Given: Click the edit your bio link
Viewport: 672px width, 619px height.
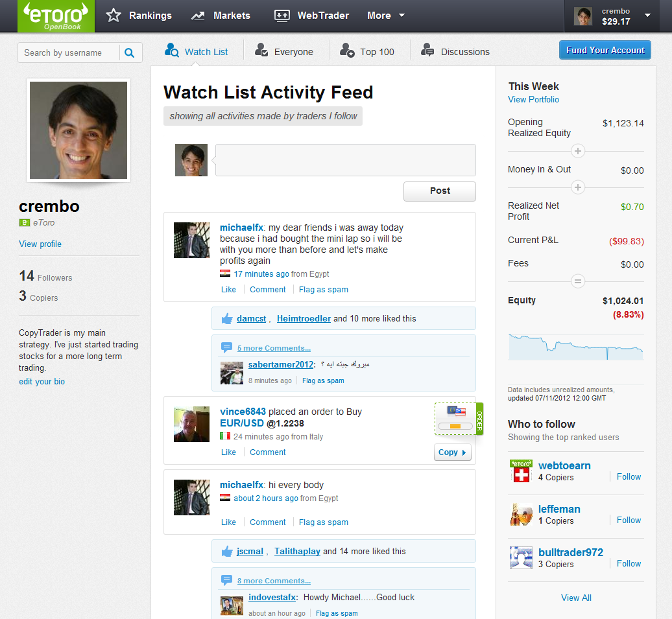Looking at the screenshot, I should pyautogui.click(x=42, y=382).
